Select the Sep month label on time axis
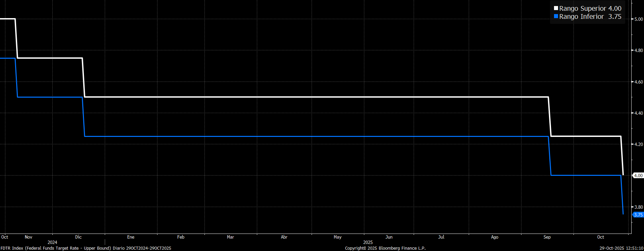 point(547,237)
